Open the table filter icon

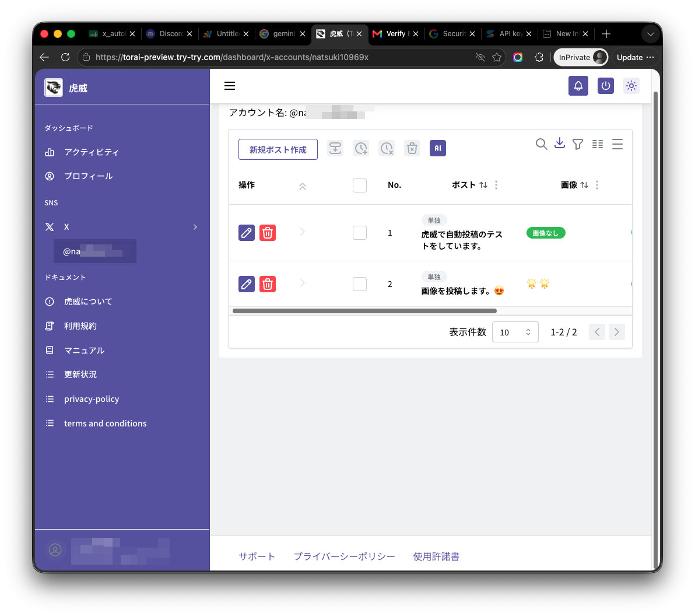point(578,144)
